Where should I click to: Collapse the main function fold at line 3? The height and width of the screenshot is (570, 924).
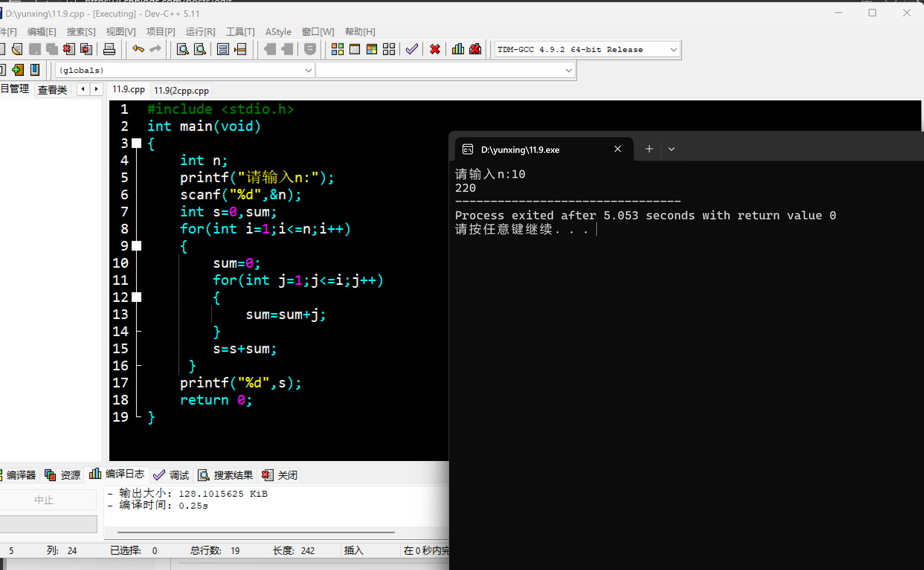point(137,143)
